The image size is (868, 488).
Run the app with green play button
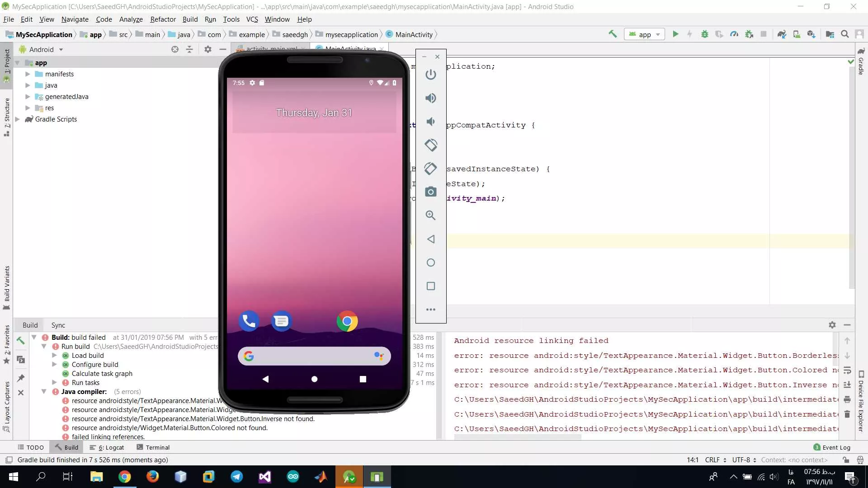[675, 34]
